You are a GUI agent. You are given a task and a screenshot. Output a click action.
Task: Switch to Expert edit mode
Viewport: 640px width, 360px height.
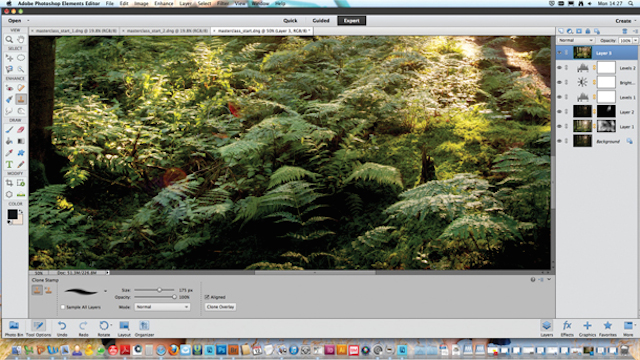tap(351, 21)
